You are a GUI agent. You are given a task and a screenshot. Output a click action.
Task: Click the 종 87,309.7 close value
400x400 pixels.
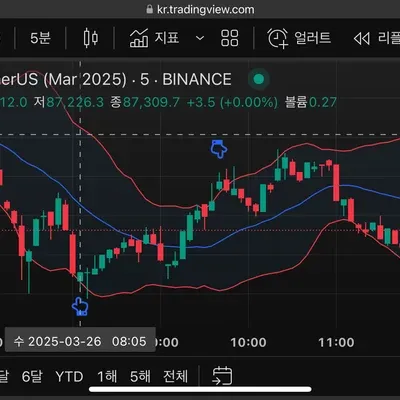pos(145,102)
